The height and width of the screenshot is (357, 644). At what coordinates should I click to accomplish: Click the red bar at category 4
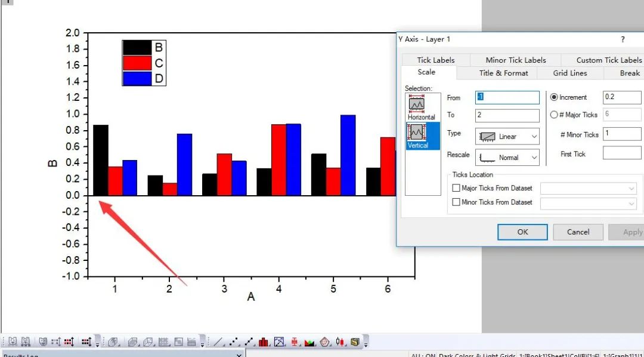coord(278,159)
